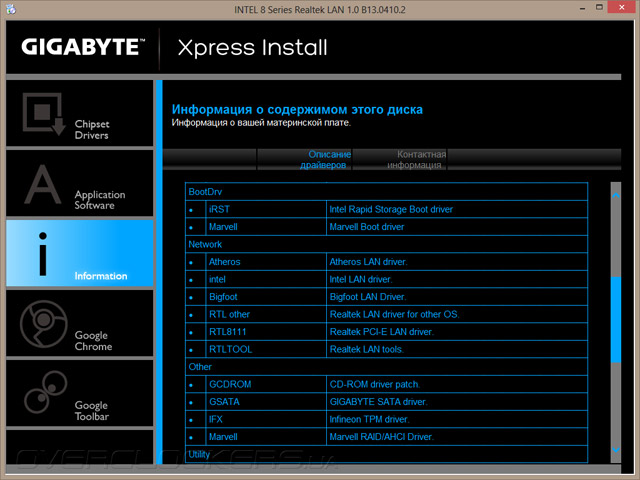Click 'Realtek PCI-E LAN driver.' description
Image resolution: width=640 pixels, height=480 pixels.
(381, 332)
